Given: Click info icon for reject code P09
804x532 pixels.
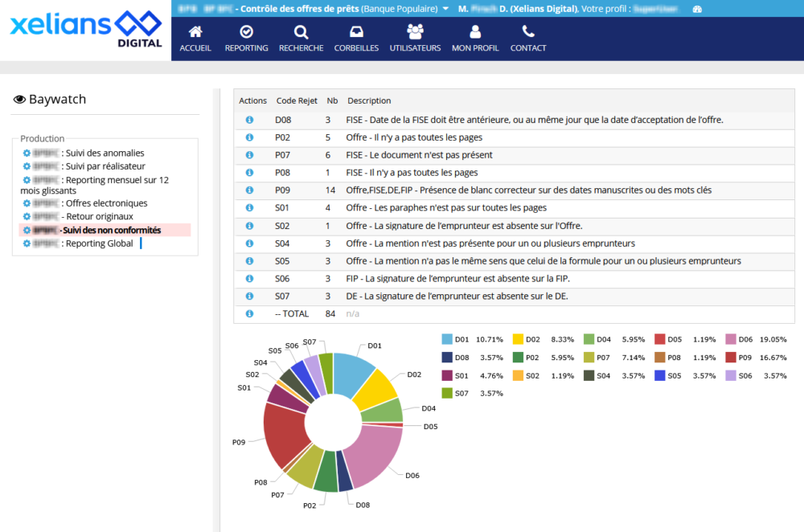Looking at the screenshot, I should click(249, 190).
